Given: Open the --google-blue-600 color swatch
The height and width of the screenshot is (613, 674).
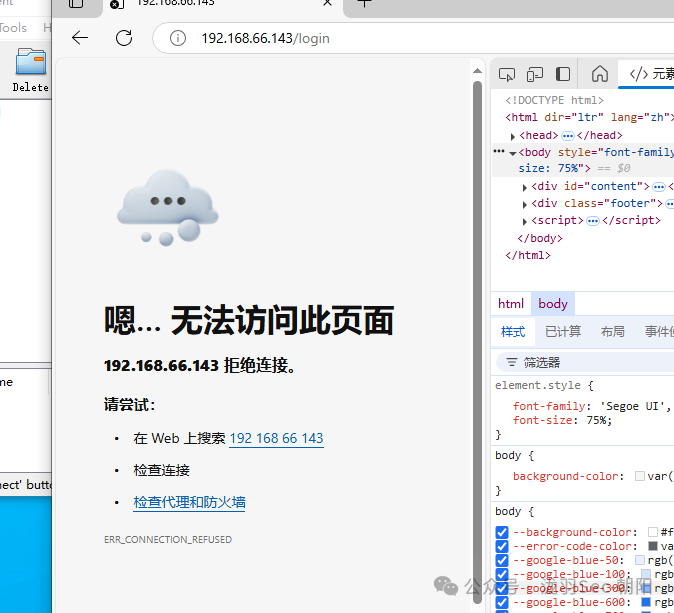Looking at the screenshot, I should pyautogui.click(x=646, y=602).
